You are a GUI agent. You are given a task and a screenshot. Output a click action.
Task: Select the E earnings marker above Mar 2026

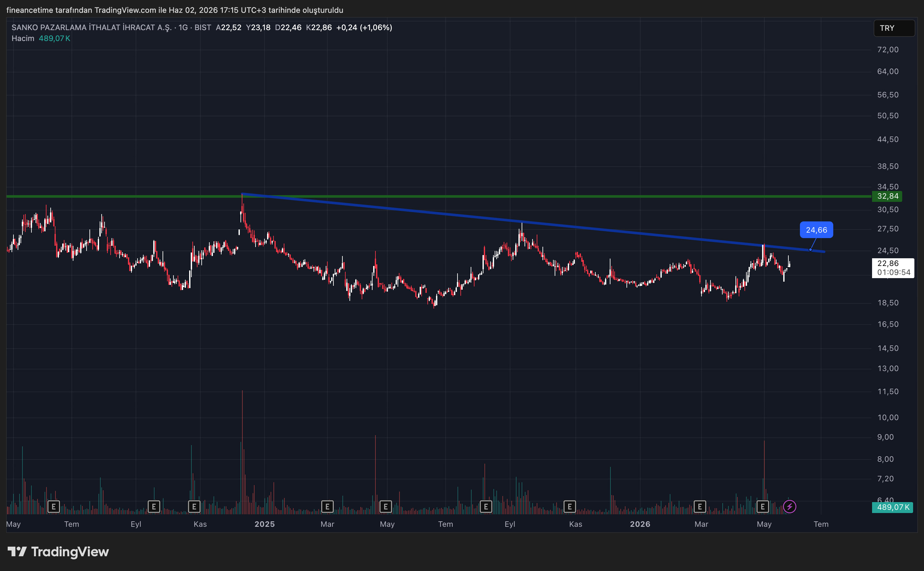pos(700,506)
